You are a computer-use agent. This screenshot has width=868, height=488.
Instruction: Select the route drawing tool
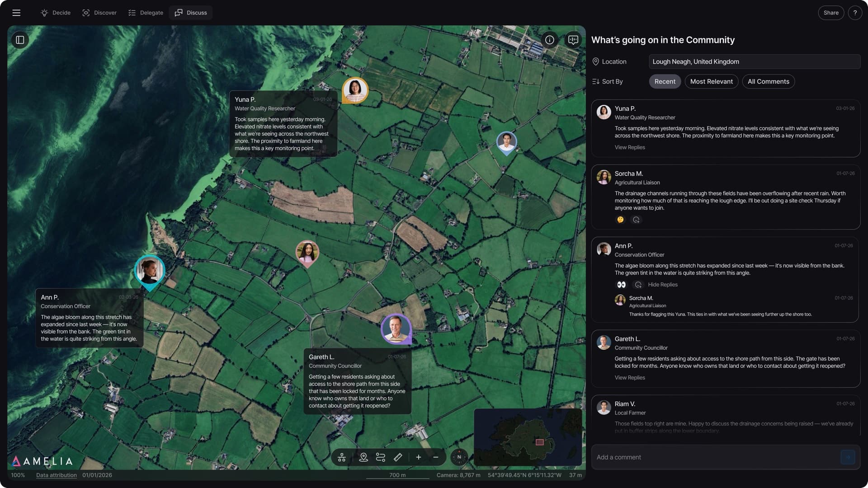pos(381,457)
